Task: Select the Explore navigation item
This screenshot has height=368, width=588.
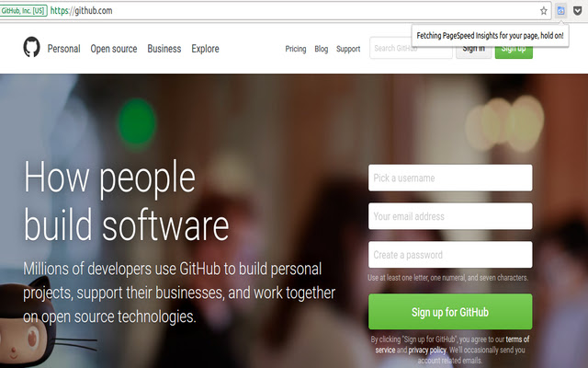Action: click(x=205, y=49)
